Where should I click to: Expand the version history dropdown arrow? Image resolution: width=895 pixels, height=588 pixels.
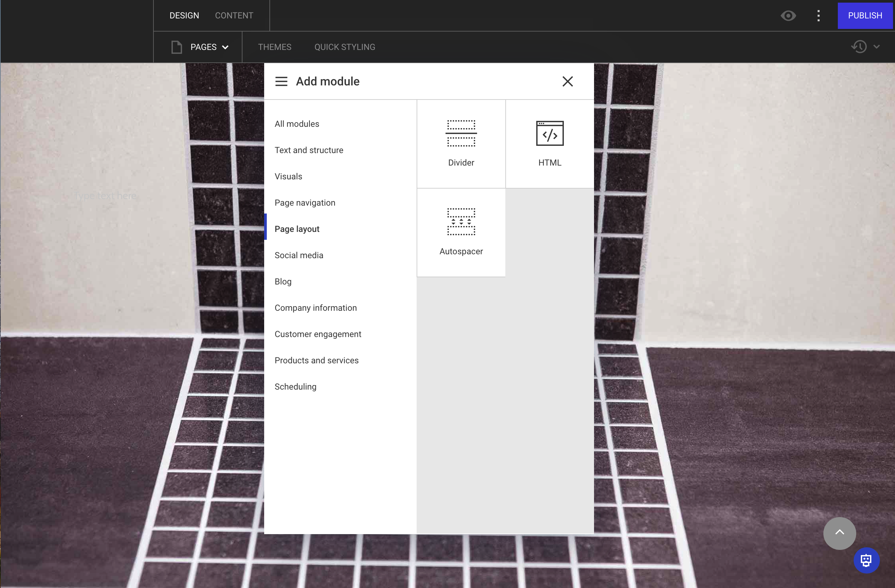pos(877,47)
